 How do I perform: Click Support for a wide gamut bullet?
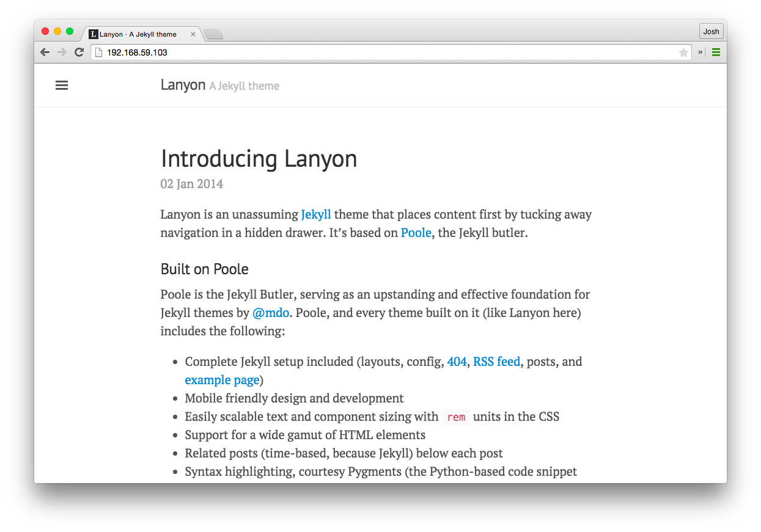[306, 435]
